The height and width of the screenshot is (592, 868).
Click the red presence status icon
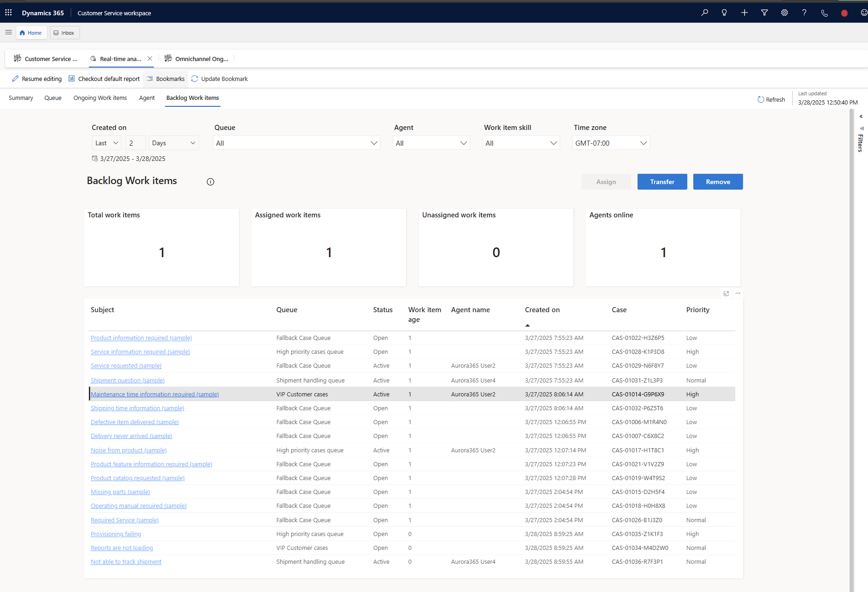pyautogui.click(x=844, y=13)
